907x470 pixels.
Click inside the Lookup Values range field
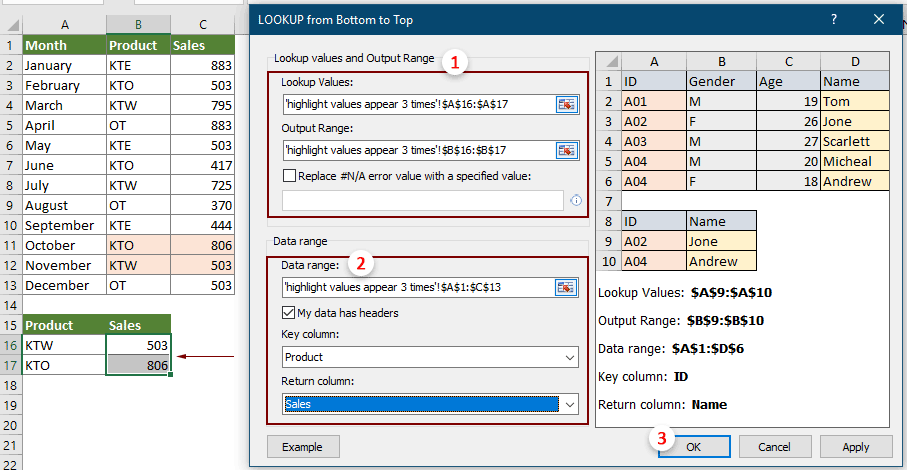(417, 104)
